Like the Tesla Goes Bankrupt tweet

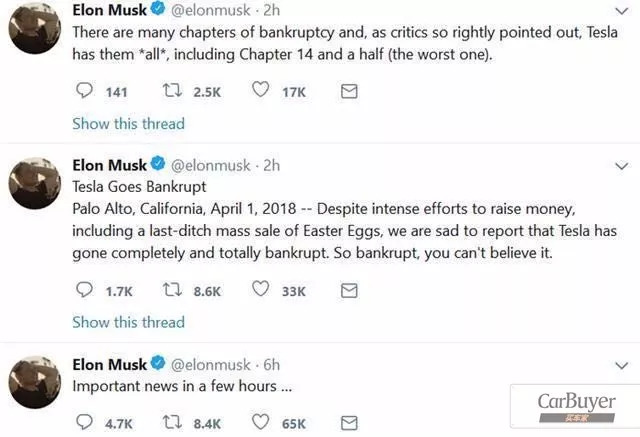pos(261,291)
